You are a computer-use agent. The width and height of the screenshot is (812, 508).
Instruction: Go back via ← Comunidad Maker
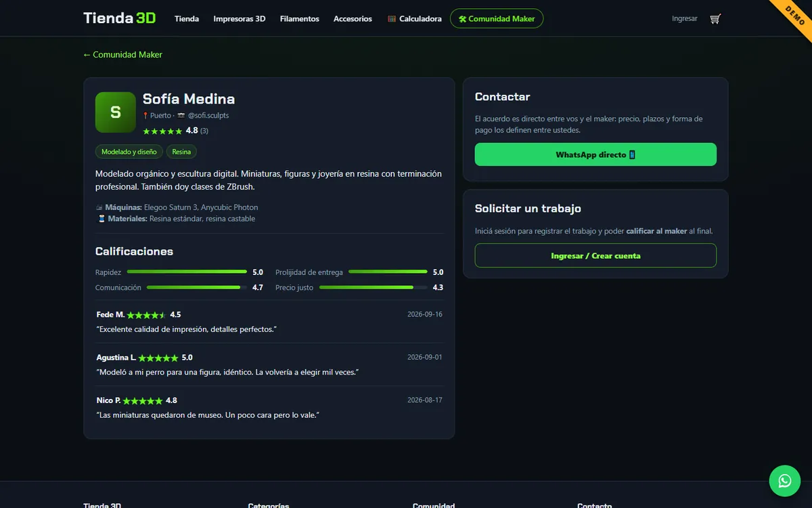click(122, 55)
